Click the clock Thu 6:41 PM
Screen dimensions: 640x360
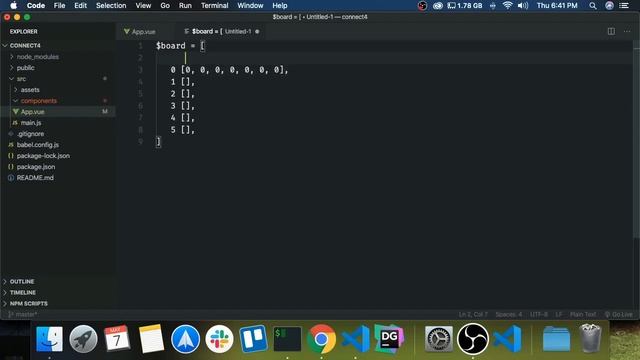click(557, 6)
